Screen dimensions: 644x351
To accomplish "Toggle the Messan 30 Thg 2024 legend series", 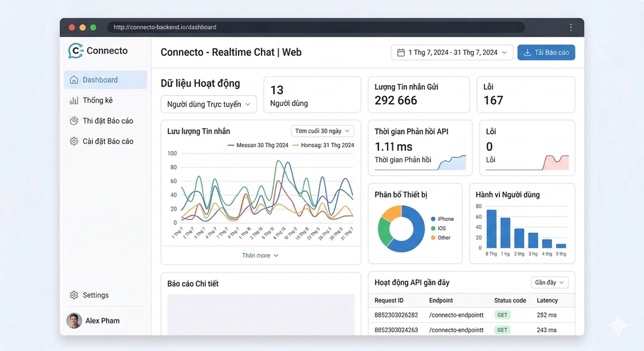I will (258, 145).
